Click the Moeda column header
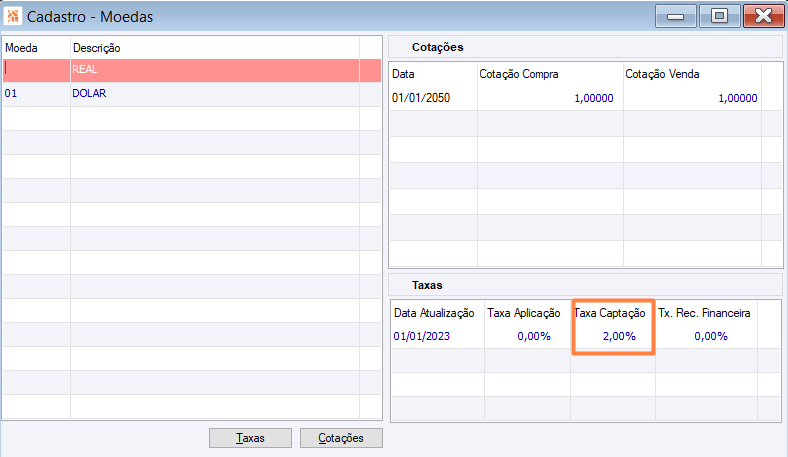The height and width of the screenshot is (457, 788). tap(37, 48)
